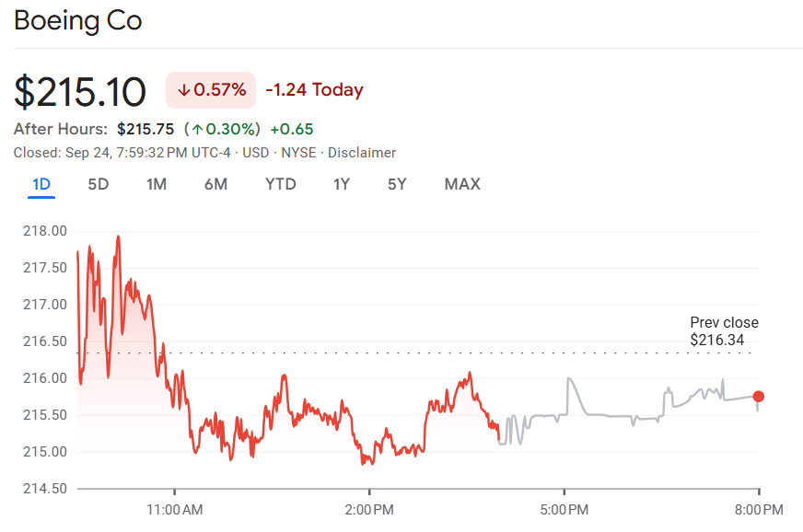The height and width of the screenshot is (532, 803).
Task: Click the green up arrow beside 0.30%
Action: [x=197, y=129]
